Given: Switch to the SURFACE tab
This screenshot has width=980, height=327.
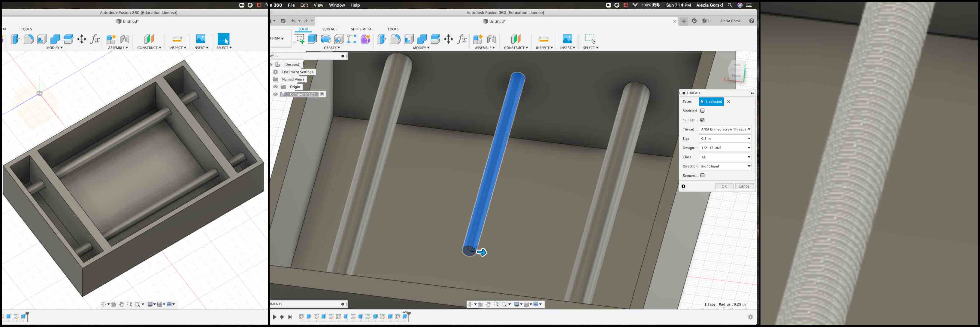Looking at the screenshot, I should click(329, 29).
